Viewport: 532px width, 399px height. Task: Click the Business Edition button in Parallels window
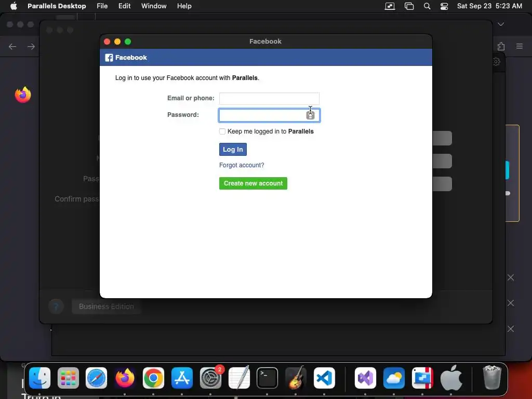tap(106, 307)
